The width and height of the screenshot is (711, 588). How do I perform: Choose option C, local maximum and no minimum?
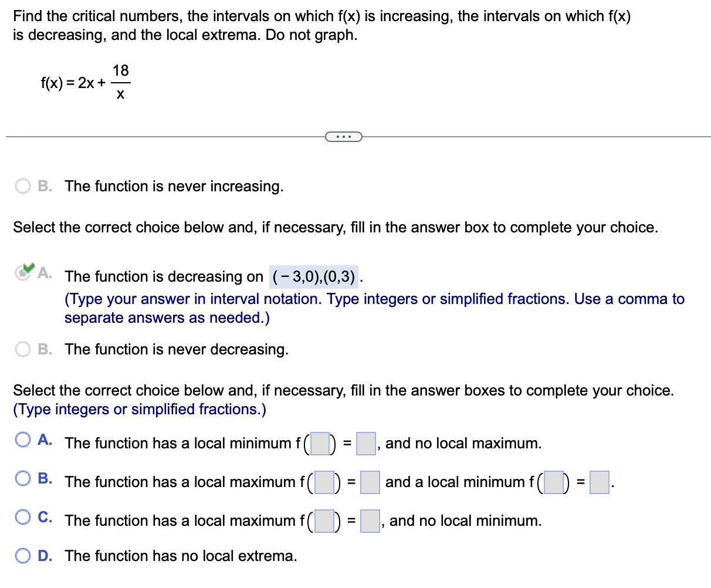pos(22,517)
